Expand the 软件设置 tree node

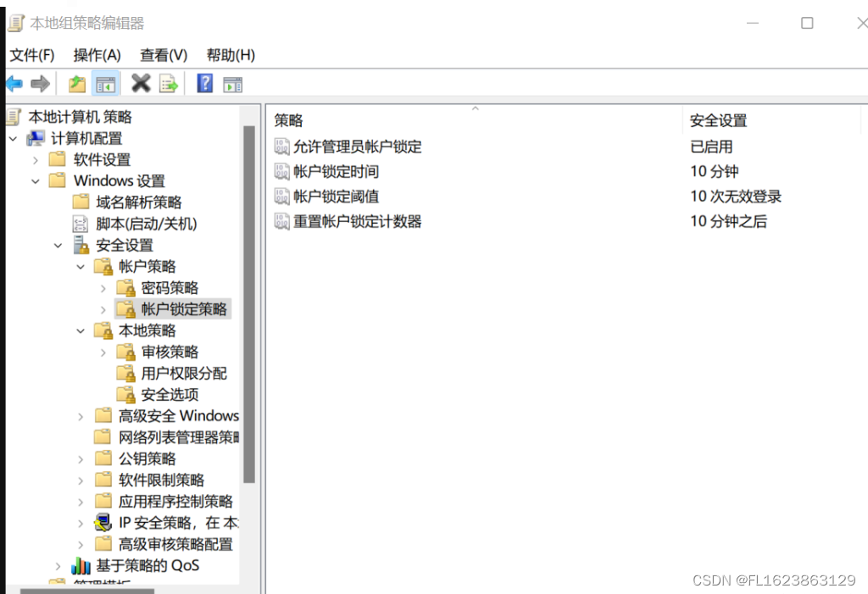(36, 159)
